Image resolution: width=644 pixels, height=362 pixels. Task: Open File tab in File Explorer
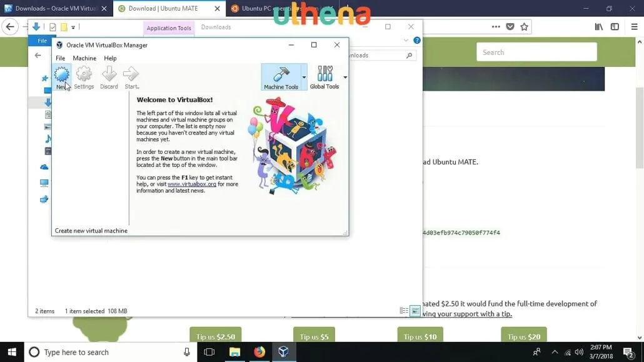point(42,41)
